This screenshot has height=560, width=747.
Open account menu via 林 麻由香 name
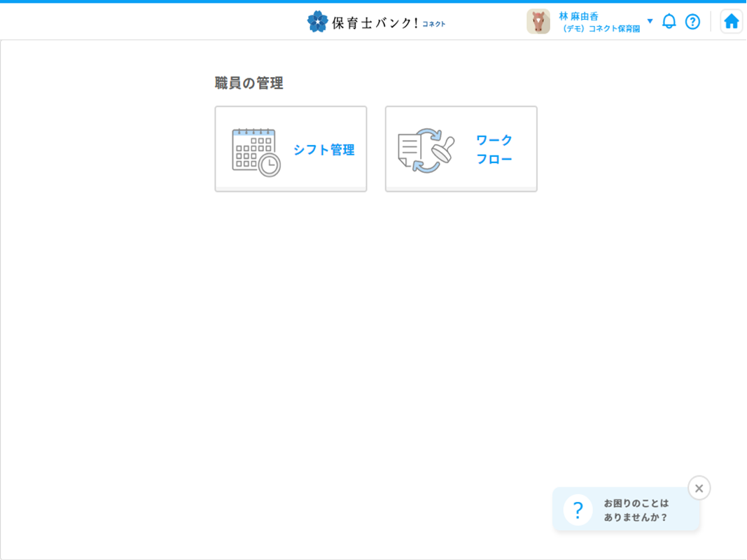tap(578, 15)
